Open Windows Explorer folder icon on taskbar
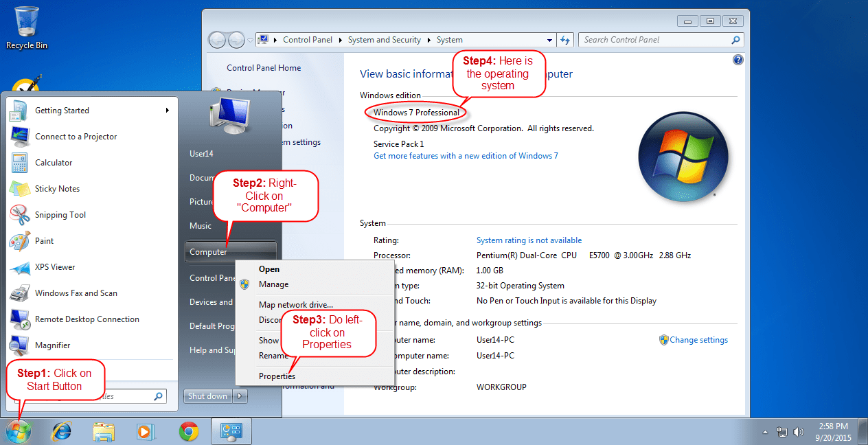Viewport: 868px width, 445px height. point(104,432)
